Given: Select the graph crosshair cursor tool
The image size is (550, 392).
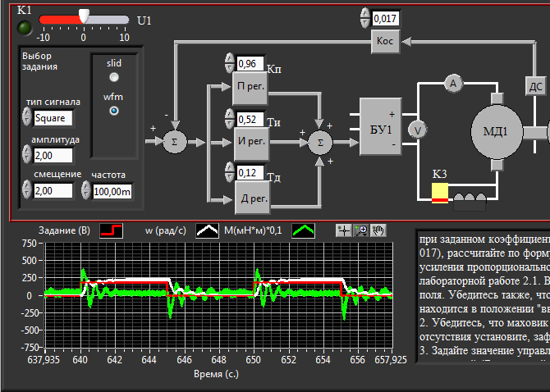Looking at the screenshot, I should (344, 230).
